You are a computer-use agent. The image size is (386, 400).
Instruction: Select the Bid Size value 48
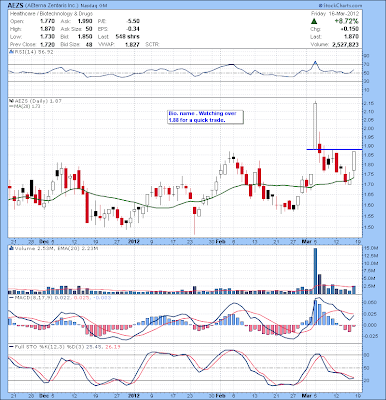(x=89, y=44)
